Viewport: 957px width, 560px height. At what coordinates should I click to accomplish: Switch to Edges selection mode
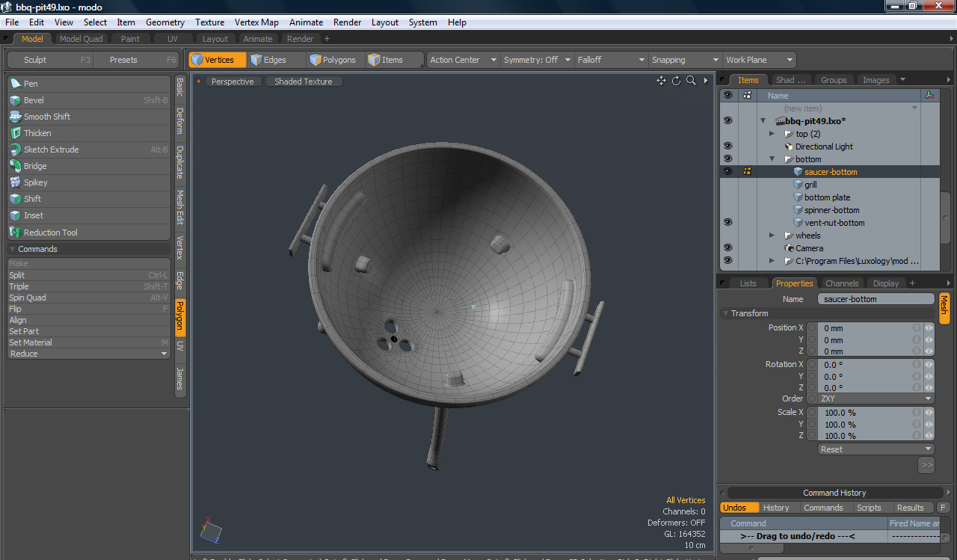coord(277,60)
